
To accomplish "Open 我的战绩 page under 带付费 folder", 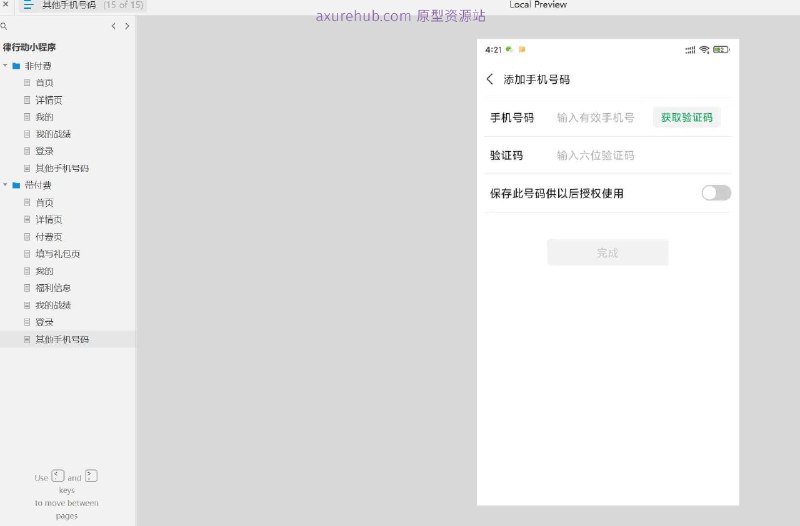I will pos(53,305).
